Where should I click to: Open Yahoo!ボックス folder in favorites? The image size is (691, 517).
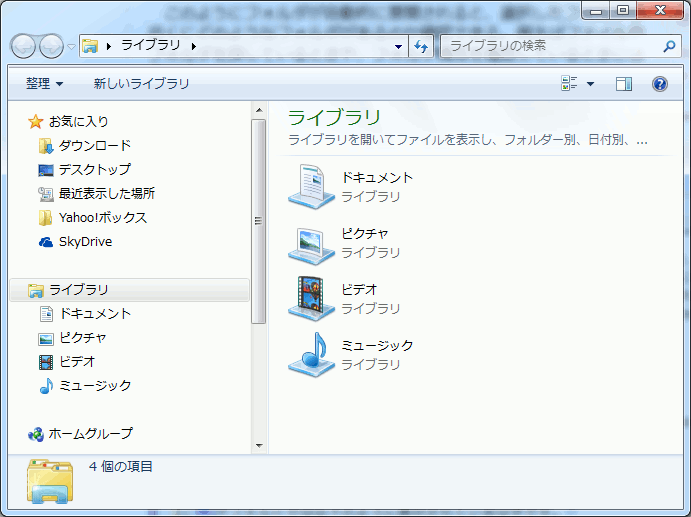pyautogui.click(x=102, y=217)
